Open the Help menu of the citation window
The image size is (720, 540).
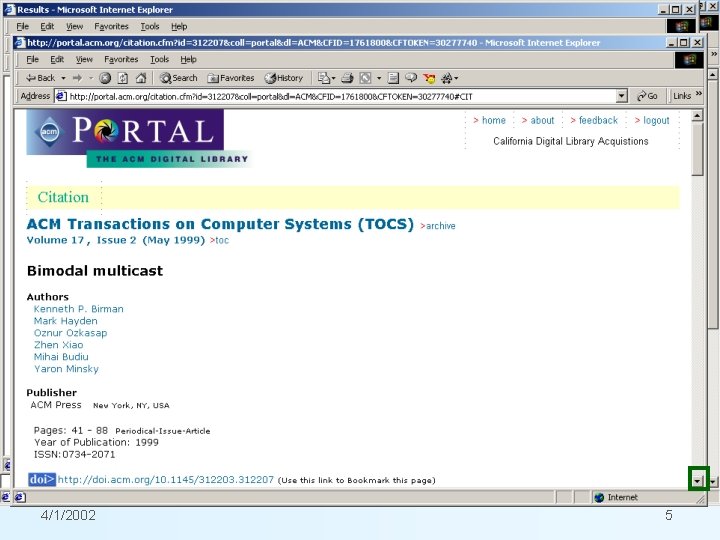pyautogui.click(x=188, y=59)
